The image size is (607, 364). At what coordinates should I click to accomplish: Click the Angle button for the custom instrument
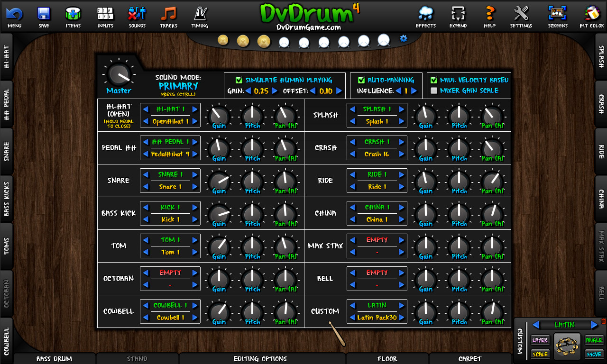click(x=594, y=340)
